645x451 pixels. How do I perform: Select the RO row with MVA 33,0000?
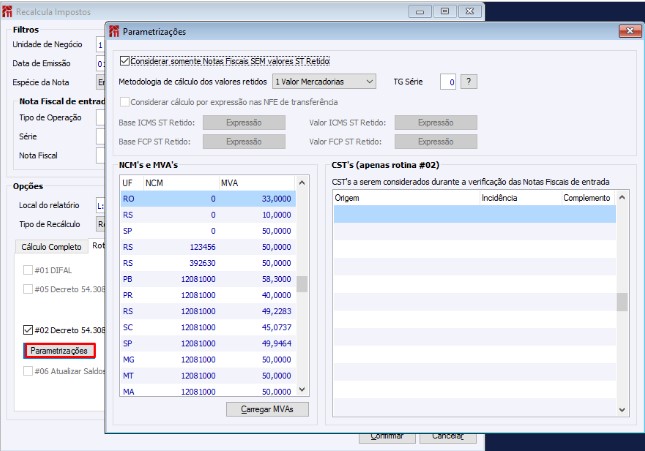[x=208, y=199]
